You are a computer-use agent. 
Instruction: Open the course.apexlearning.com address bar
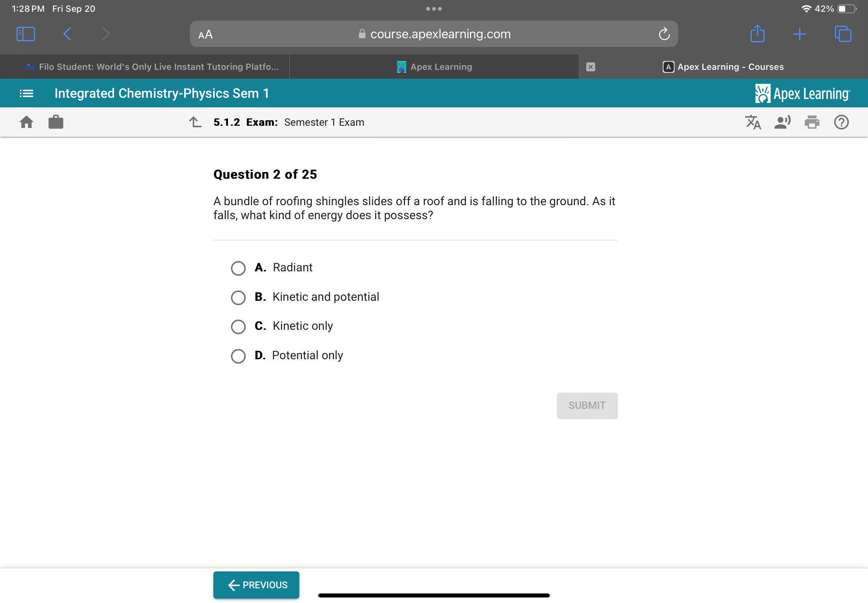434,33
